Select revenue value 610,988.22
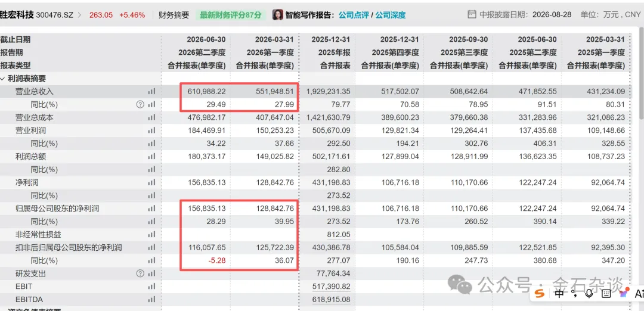 205,92
